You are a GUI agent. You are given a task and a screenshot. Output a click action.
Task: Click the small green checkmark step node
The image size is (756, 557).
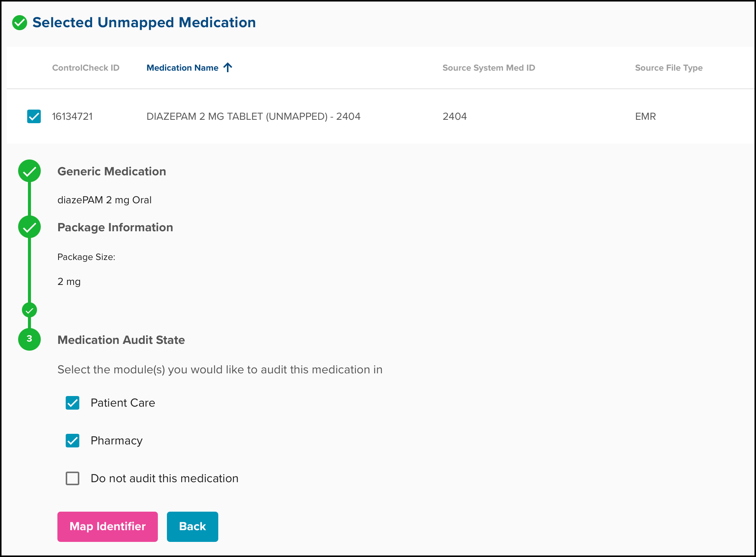click(29, 310)
